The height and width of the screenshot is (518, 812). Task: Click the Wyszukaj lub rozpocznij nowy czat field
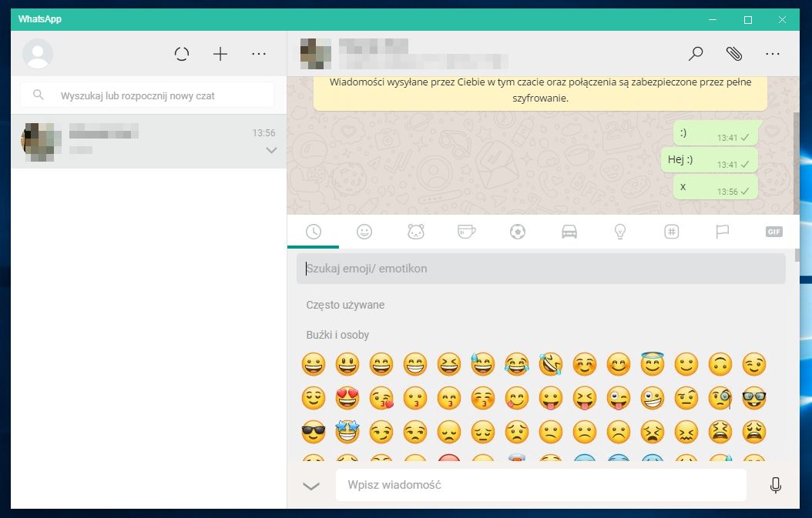(147, 95)
